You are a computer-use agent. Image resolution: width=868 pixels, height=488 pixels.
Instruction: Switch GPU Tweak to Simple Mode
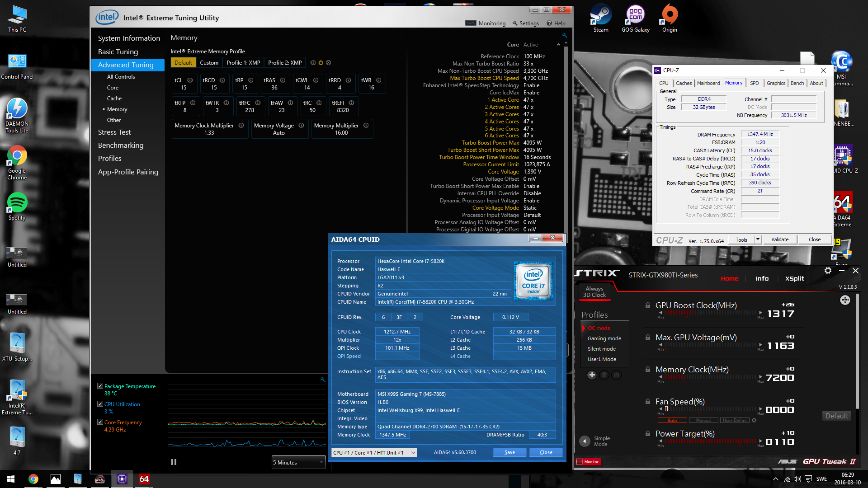coord(585,441)
